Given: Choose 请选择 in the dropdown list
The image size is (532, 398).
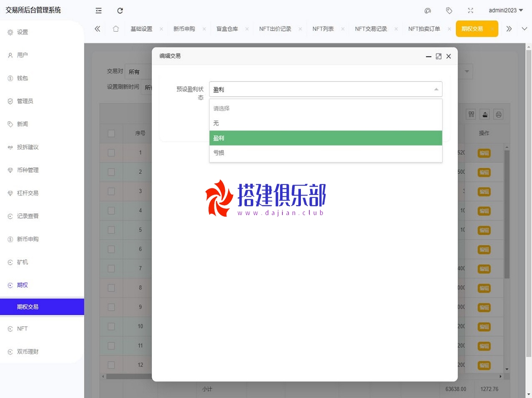Looking at the screenshot, I should point(326,109).
